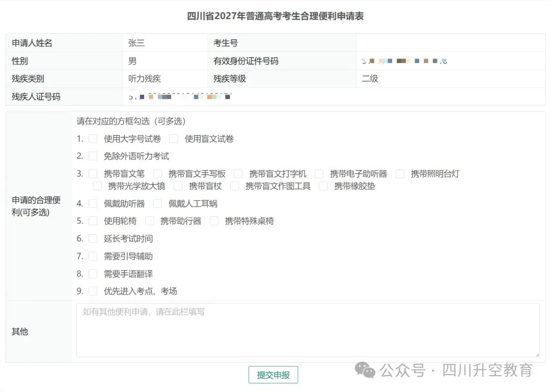Check the 携带盲杖 checkbox
The height and width of the screenshot is (392, 550).
click(x=178, y=186)
